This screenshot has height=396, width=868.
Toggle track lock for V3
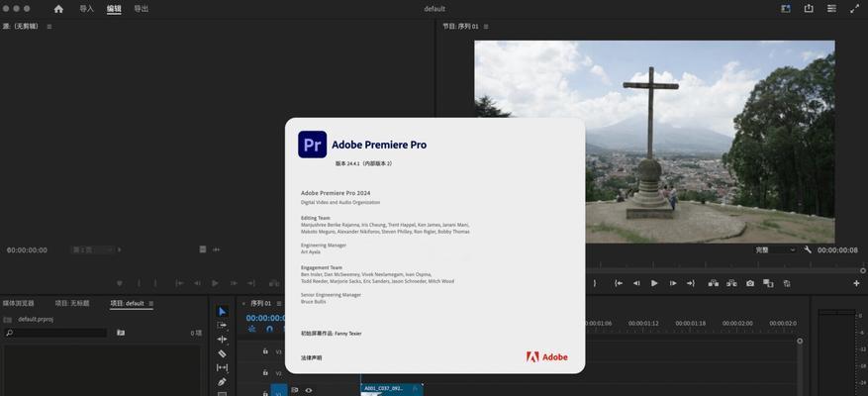[265, 351]
